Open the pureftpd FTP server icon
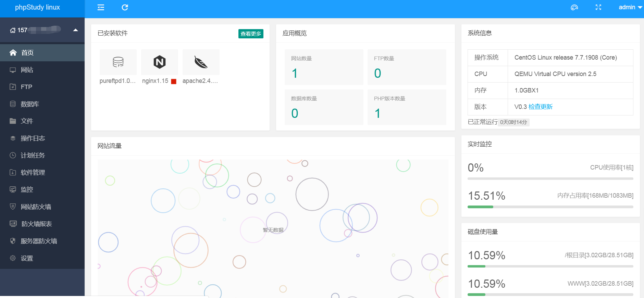This screenshot has height=298, width=644. (118, 62)
